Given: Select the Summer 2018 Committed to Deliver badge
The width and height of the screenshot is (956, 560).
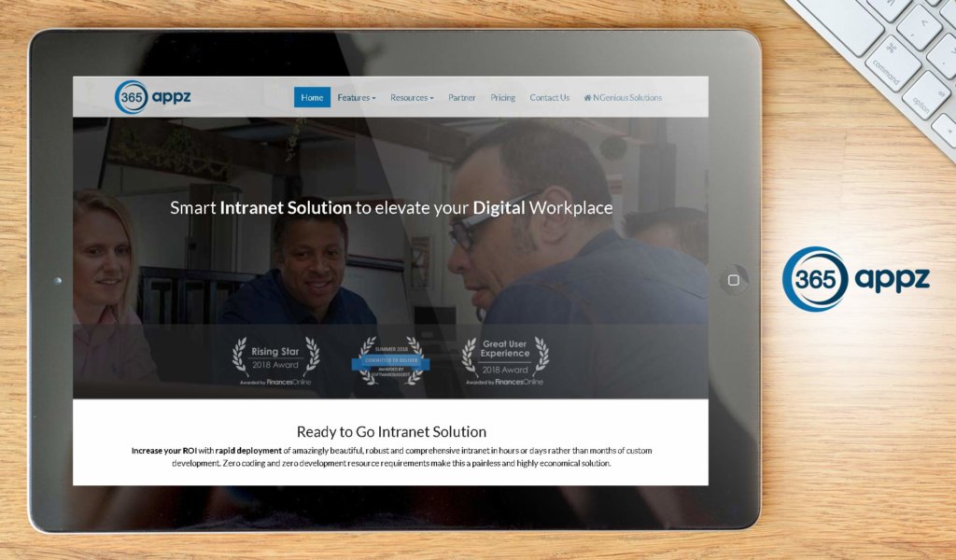Looking at the screenshot, I should [390, 362].
